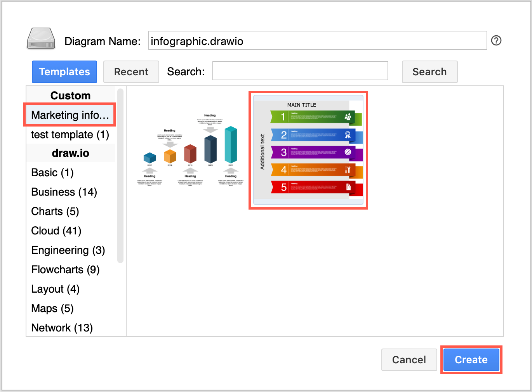Select the MAIN TITLE infographic template thumbnail

coord(308,150)
